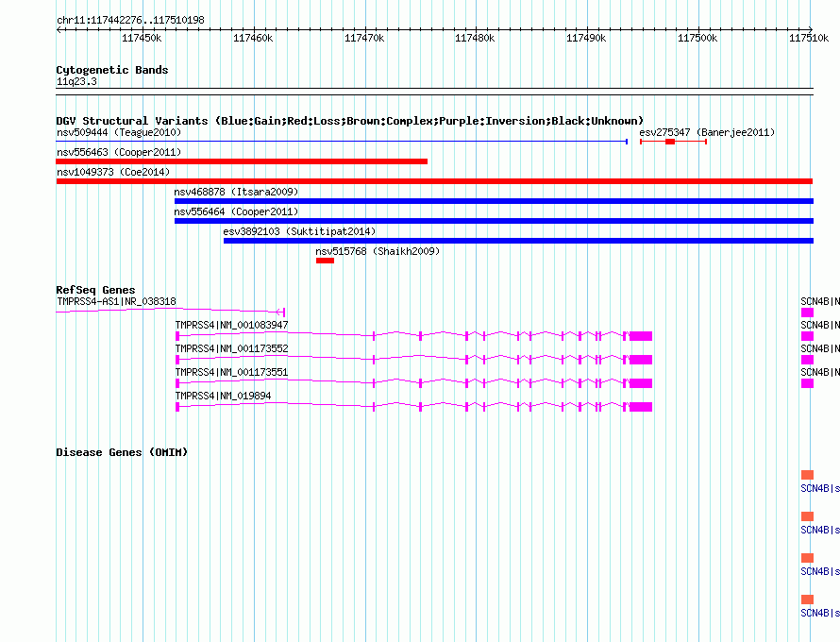Click the small nsv515768 (Shaikh2009) red bar

[326, 261]
